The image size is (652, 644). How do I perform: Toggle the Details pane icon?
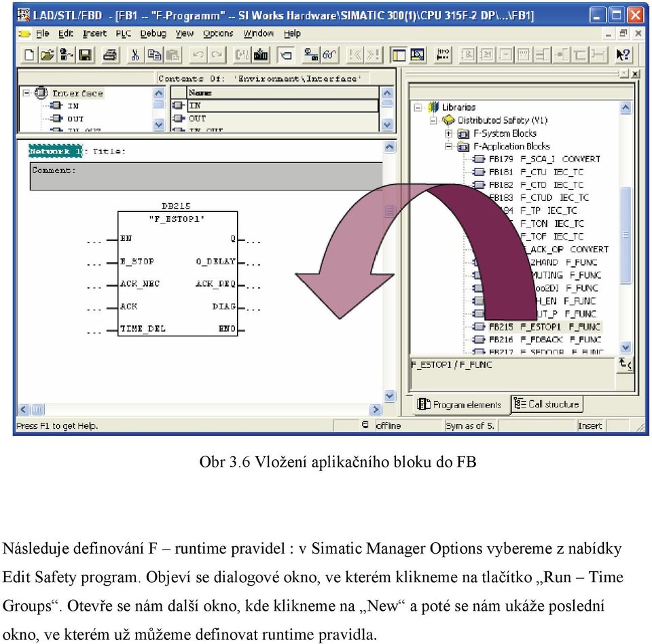pyautogui.click(x=418, y=55)
